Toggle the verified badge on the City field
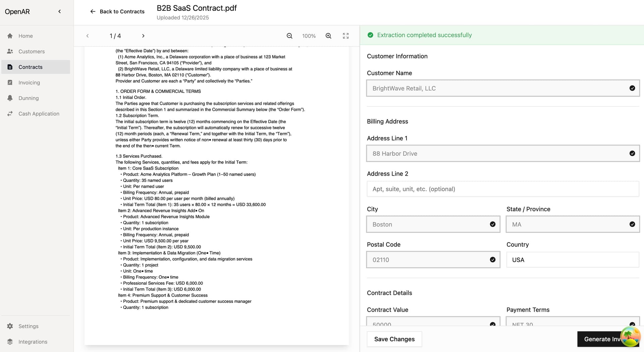Image resolution: width=644 pixels, height=352 pixels. pyautogui.click(x=492, y=224)
